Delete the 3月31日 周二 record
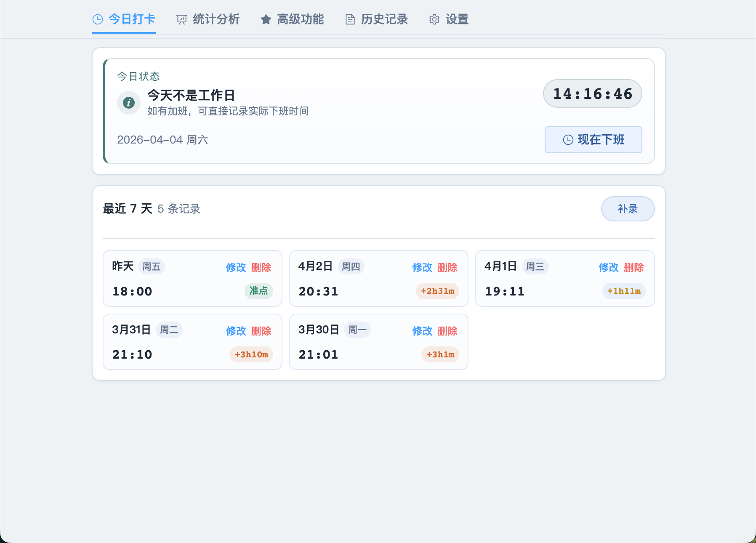 pos(261,331)
